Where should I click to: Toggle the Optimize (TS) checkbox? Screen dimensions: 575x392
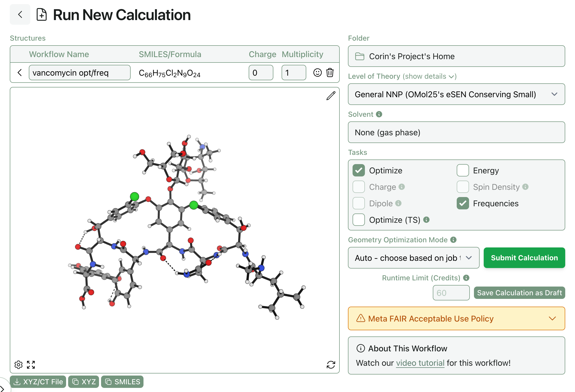click(359, 220)
